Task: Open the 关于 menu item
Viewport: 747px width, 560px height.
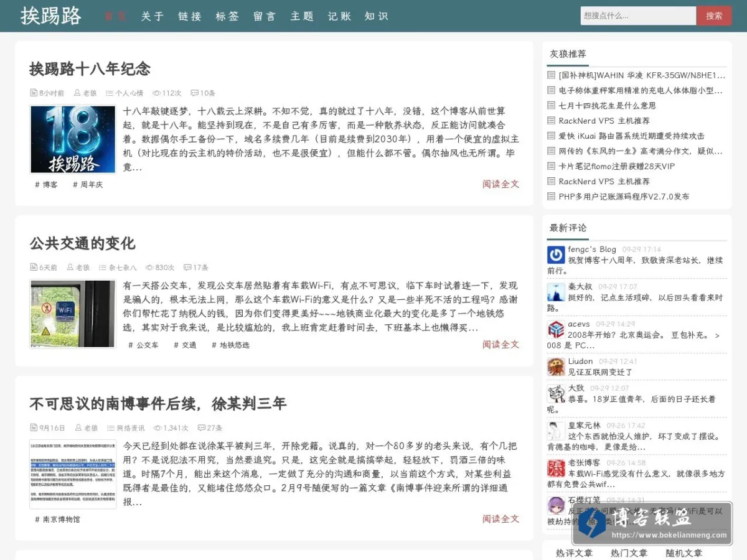Action: click(152, 16)
